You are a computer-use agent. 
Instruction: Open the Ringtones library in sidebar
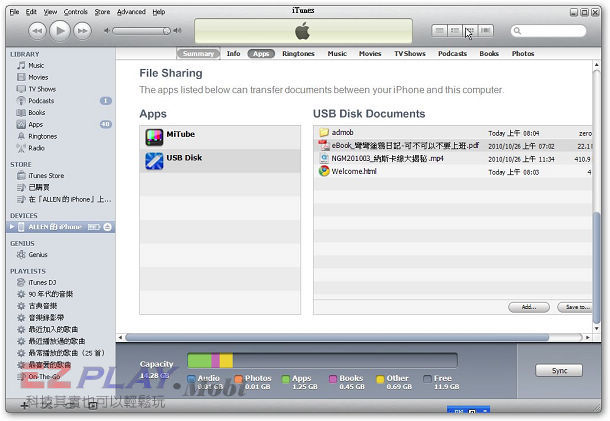pos(42,136)
